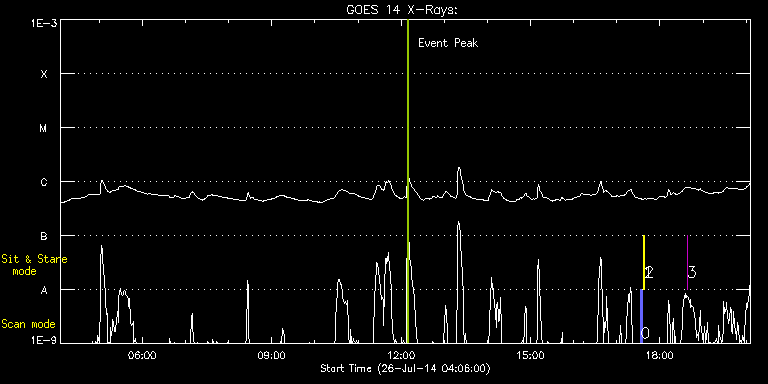The height and width of the screenshot is (384, 768).
Task: Click the '1E-3' y-axis top value
Action: [x=44, y=23]
